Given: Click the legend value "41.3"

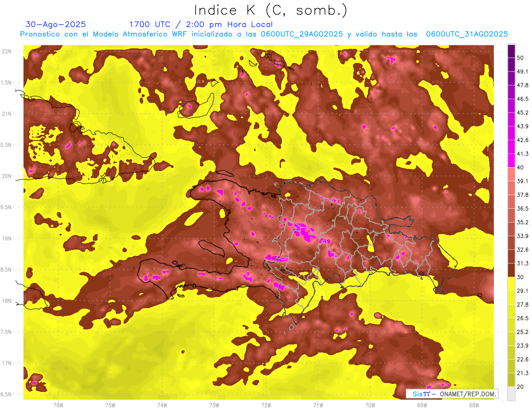Looking at the screenshot, I should [523, 154].
